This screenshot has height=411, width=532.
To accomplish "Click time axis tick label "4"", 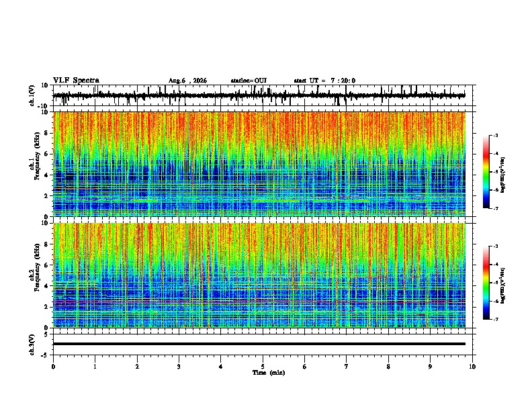I will (221, 366).
